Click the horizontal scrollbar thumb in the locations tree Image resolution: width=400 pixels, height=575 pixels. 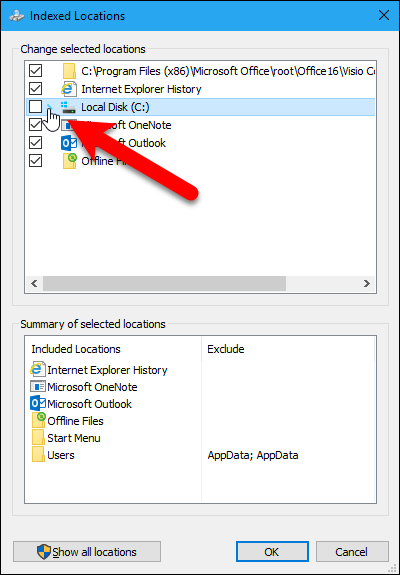coord(164,283)
